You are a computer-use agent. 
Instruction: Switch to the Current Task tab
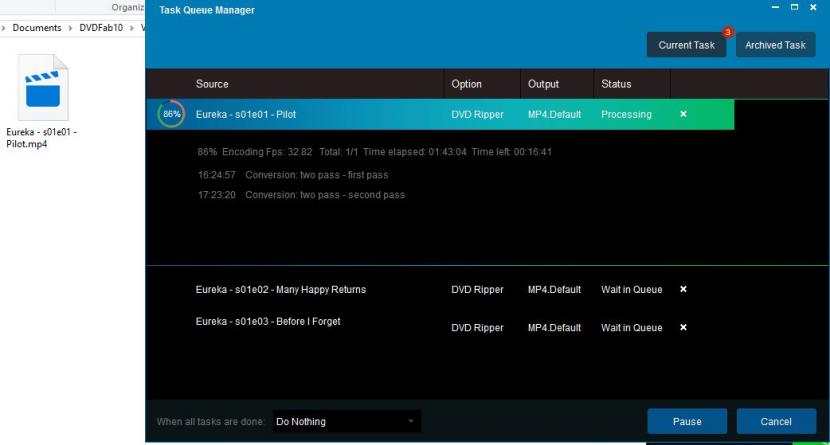pos(686,45)
